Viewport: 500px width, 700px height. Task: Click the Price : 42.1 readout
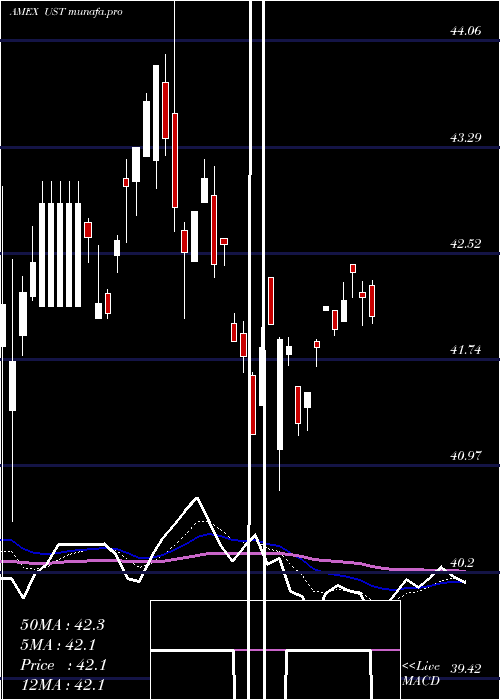coord(62,665)
